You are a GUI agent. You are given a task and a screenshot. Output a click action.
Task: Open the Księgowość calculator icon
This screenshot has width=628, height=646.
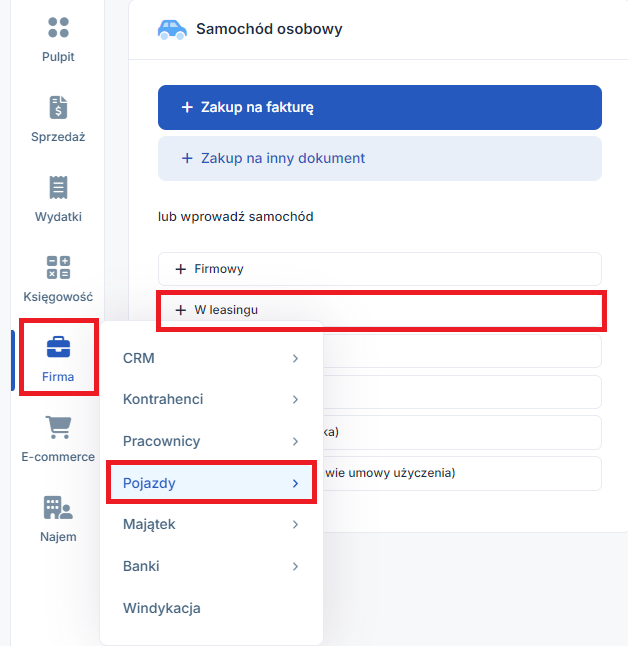point(58,267)
